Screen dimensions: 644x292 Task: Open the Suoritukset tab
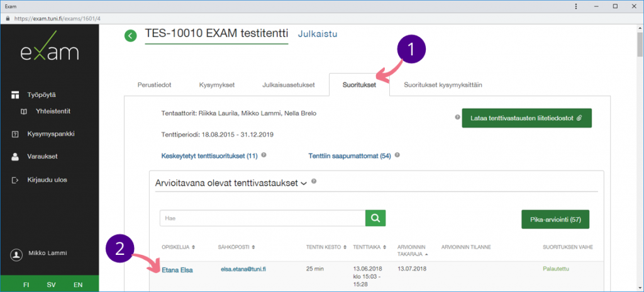[359, 84]
